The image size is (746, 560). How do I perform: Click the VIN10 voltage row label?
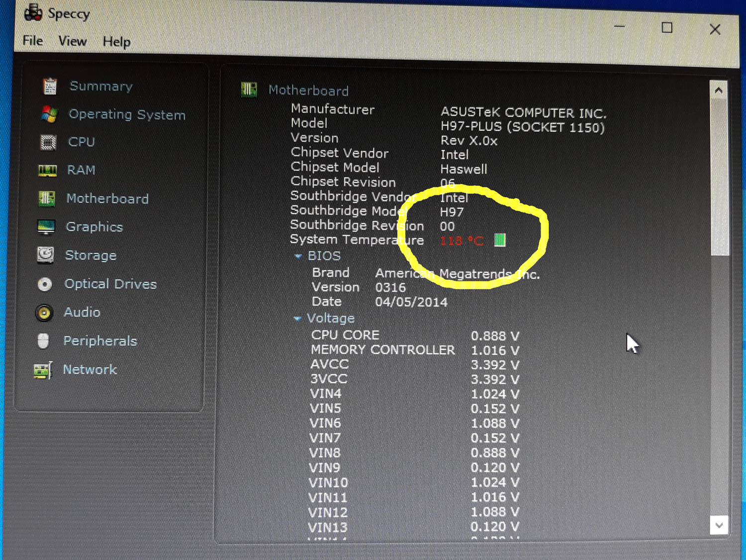328,482
